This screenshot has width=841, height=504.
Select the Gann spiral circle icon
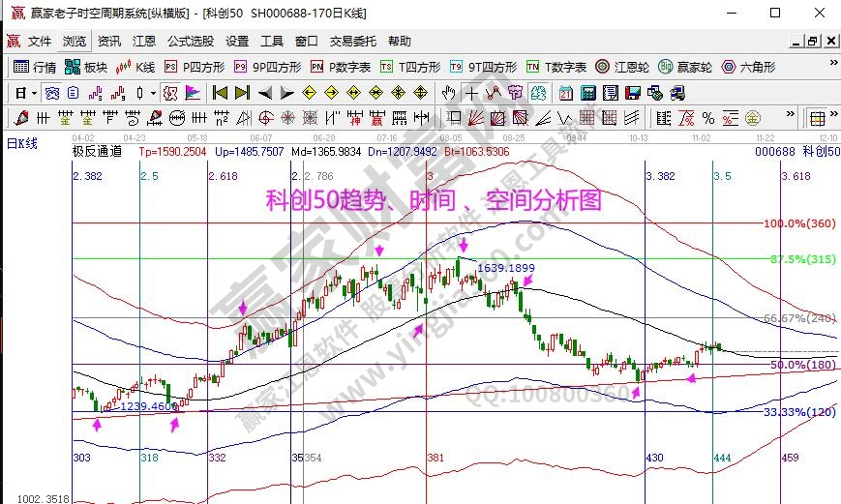[265, 117]
